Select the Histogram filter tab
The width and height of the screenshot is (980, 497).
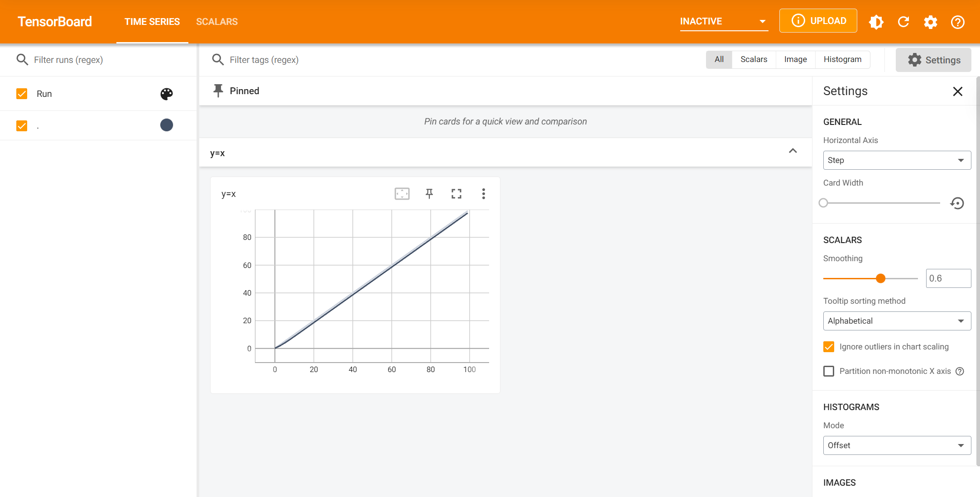tap(842, 59)
